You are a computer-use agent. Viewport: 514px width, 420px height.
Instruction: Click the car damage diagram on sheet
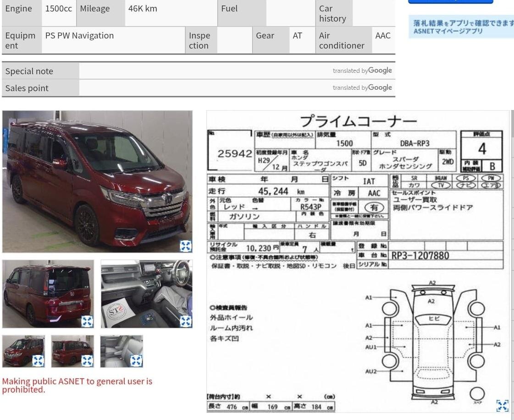(x=433, y=343)
